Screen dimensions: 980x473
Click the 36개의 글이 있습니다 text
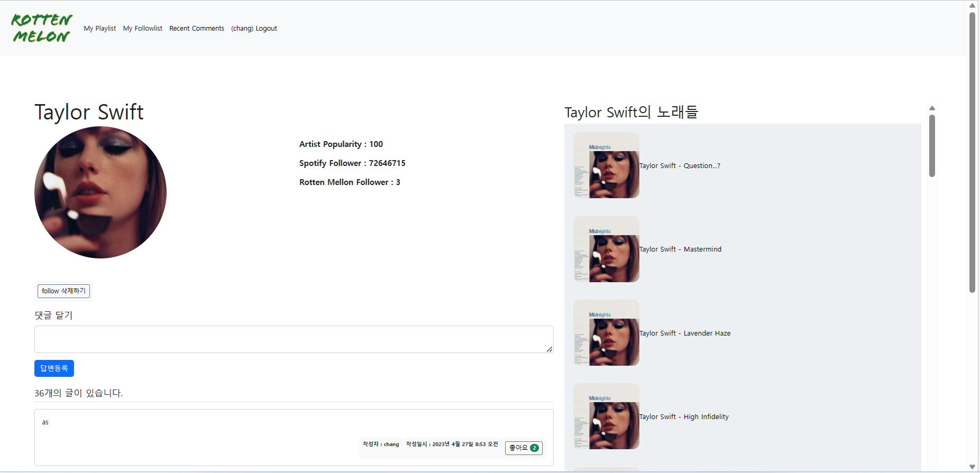click(x=79, y=393)
